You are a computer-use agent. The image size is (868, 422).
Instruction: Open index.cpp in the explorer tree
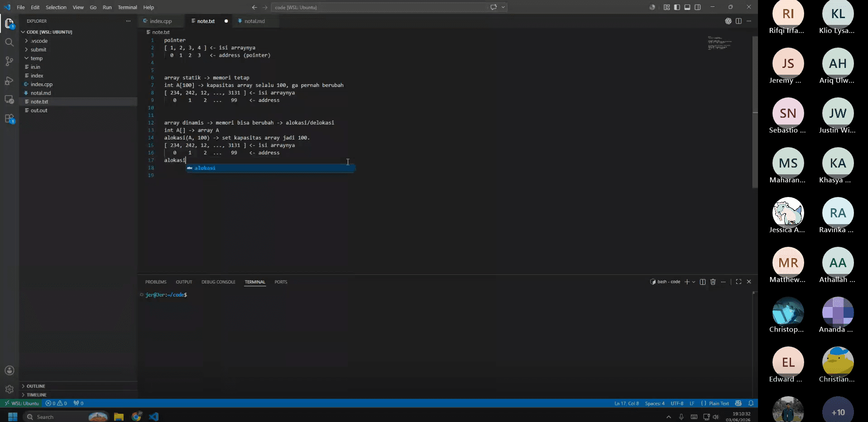pos(78,84)
